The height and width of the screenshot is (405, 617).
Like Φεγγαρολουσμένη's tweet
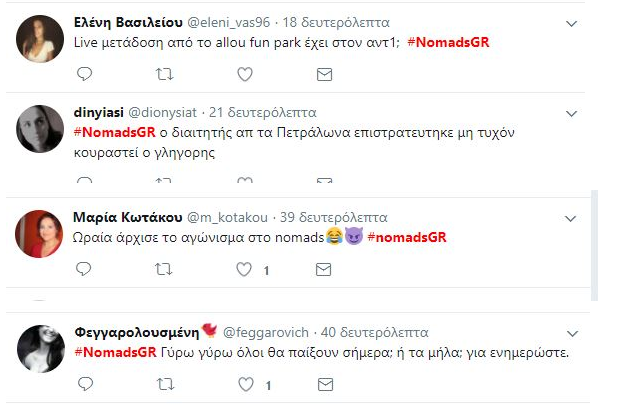pyautogui.click(x=245, y=384)
